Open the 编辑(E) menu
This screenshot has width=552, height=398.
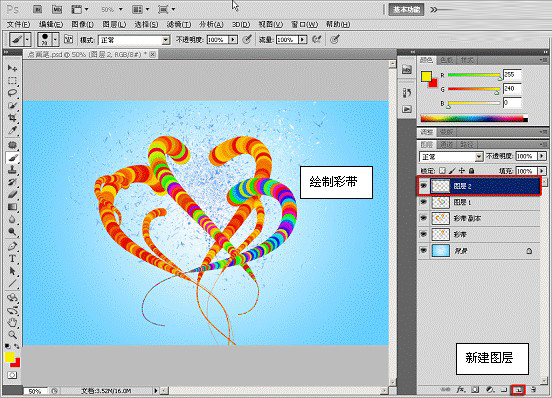pos(51,24)
